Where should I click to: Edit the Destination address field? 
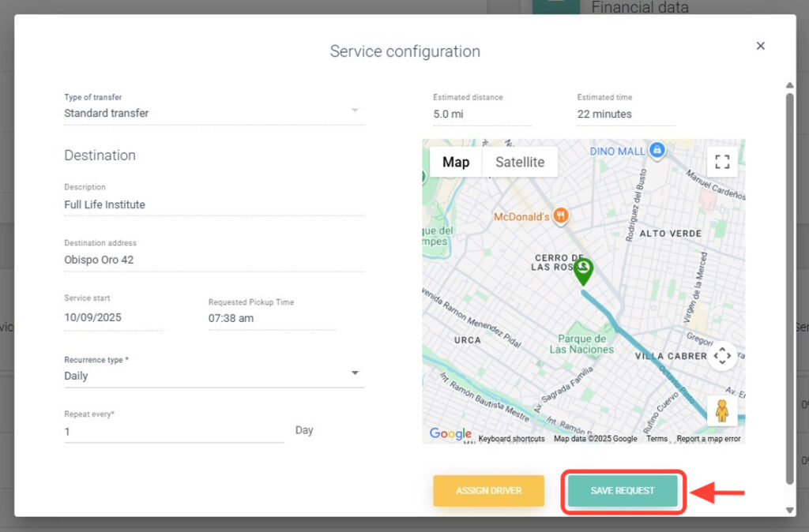click(213, 260)
